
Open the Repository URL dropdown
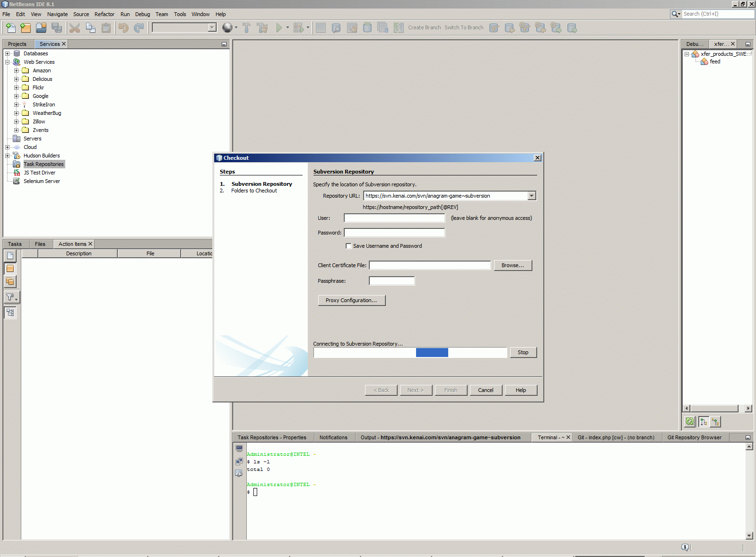point(532,196)
